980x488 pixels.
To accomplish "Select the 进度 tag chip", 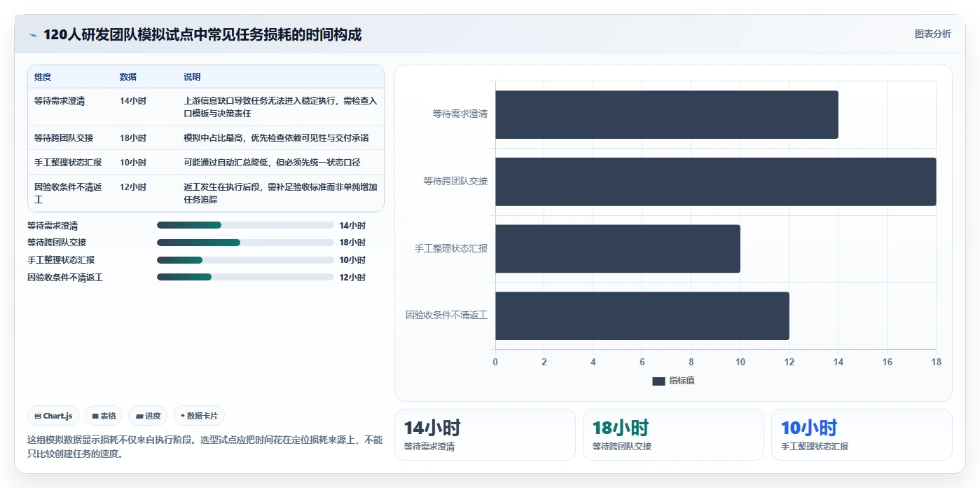I will tap(148, 416).
